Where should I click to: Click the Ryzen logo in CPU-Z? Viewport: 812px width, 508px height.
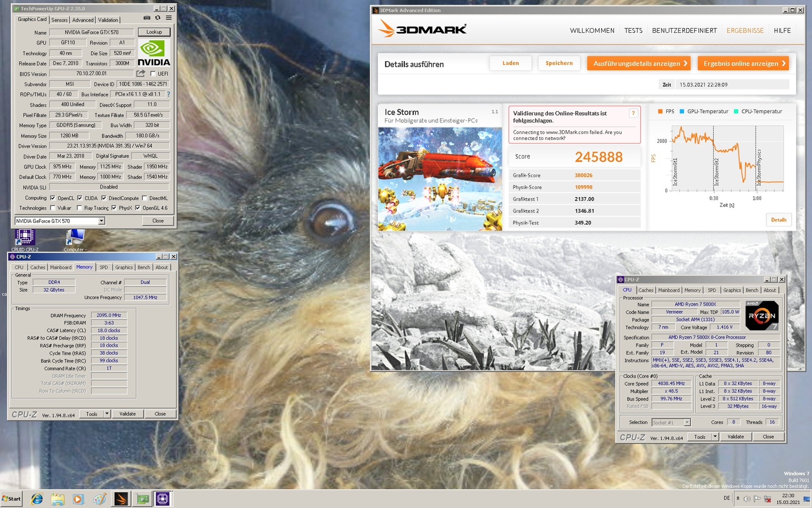[x=762, y=316]
